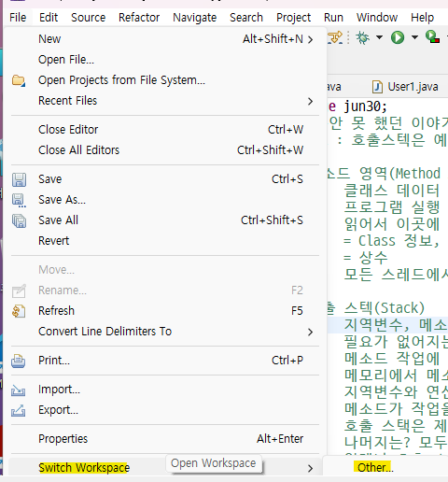Click the Save As icon
The height and width of the screenshot is (482, 448).
point(19,201)
